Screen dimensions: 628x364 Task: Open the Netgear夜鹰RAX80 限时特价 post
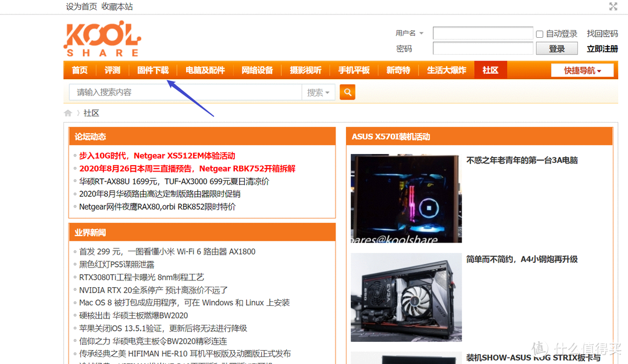[158, 206]
